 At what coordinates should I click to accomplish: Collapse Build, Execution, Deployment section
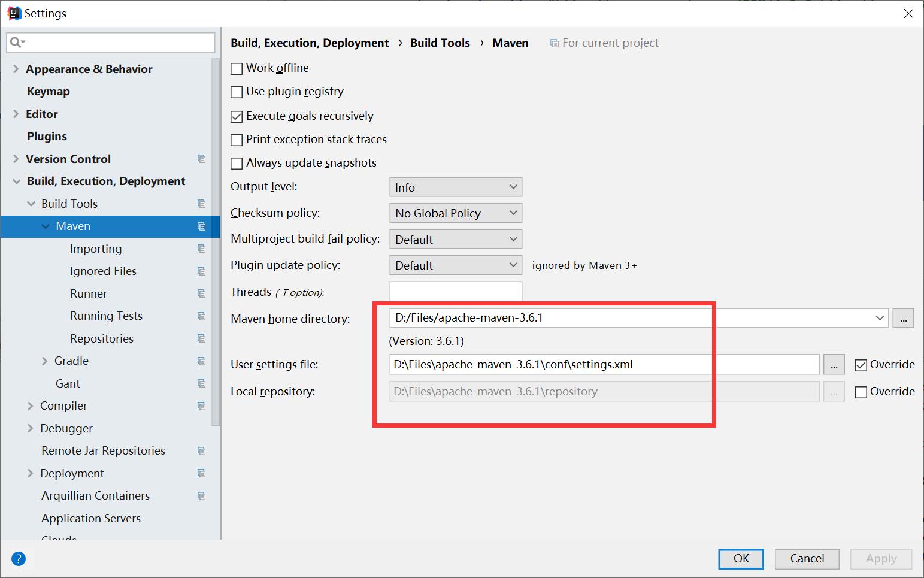pos(16,181)
